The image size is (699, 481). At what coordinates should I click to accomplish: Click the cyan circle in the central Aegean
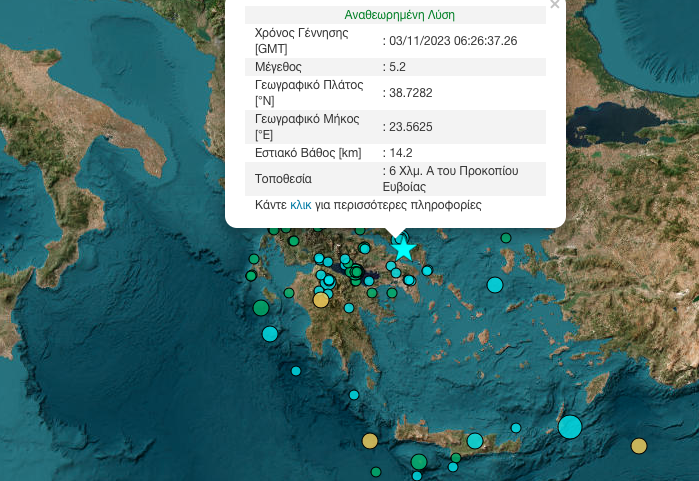(x=494, y=285)
